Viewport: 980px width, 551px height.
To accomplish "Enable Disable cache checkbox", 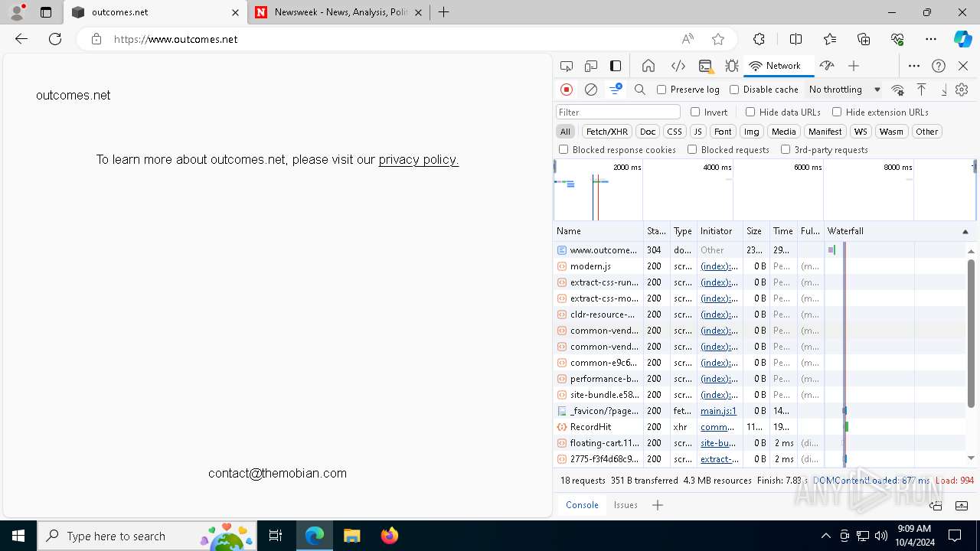I will coord(734,90).
